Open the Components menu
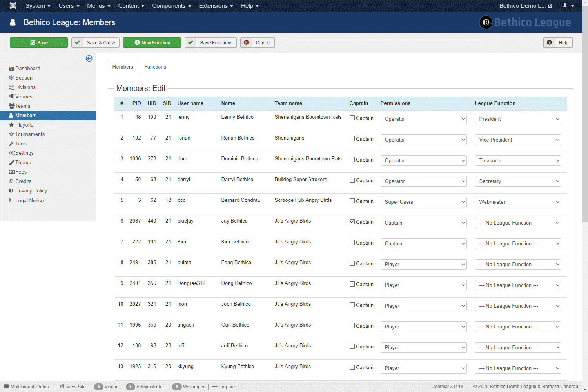Screen dimensions: 588x392 coord(171,6)
